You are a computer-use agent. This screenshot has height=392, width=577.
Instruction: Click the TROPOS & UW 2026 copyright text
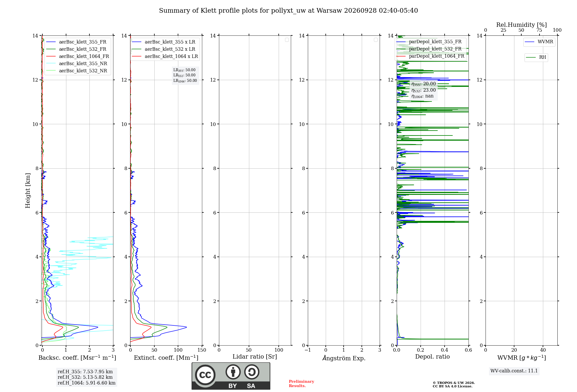(x=454, y=383)
